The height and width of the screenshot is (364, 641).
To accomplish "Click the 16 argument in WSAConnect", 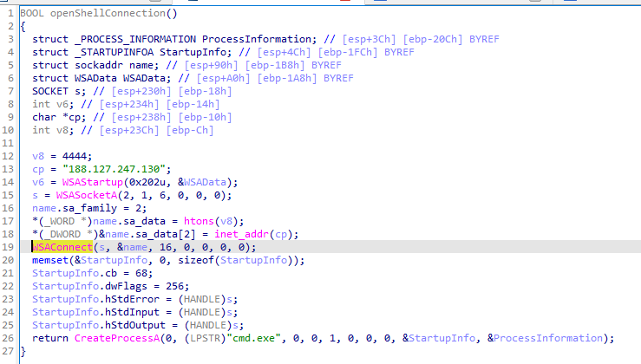I will tap(166, 247).
